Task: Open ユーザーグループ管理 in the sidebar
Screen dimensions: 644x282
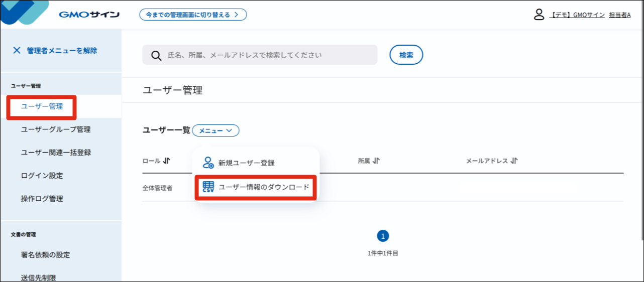Action: (56, 129)
